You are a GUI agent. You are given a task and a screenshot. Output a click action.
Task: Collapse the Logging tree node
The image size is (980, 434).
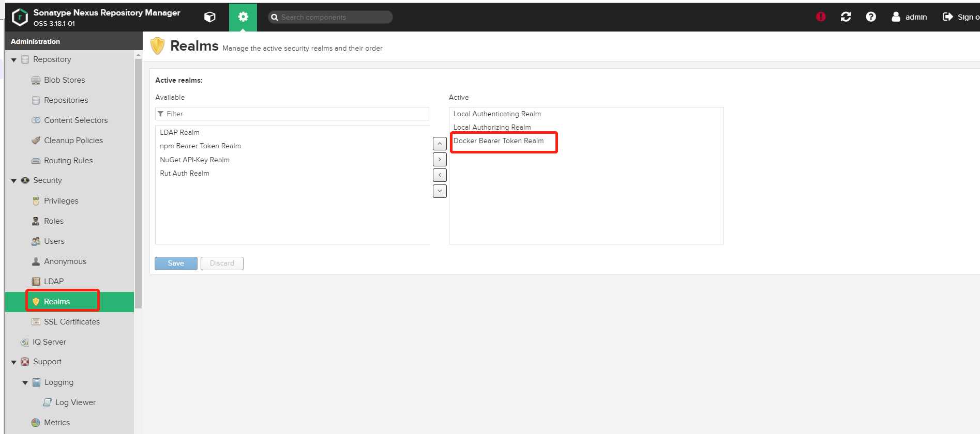[25, 383]
